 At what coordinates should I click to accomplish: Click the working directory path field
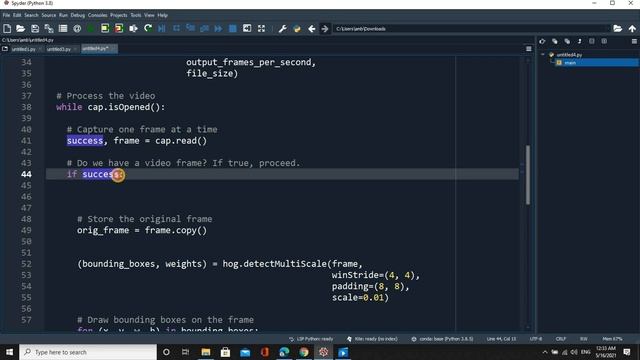coord(471,29)
